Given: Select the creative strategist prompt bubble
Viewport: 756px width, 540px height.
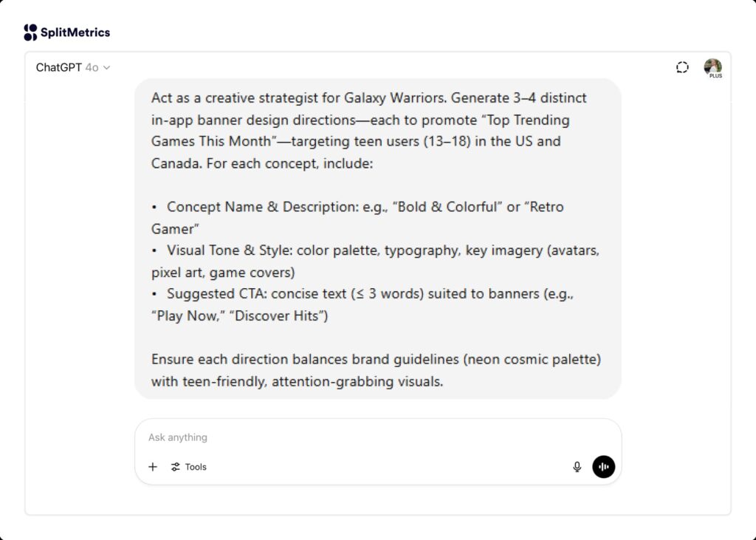Looking at the screenshot, I should (x=377, y=239).
